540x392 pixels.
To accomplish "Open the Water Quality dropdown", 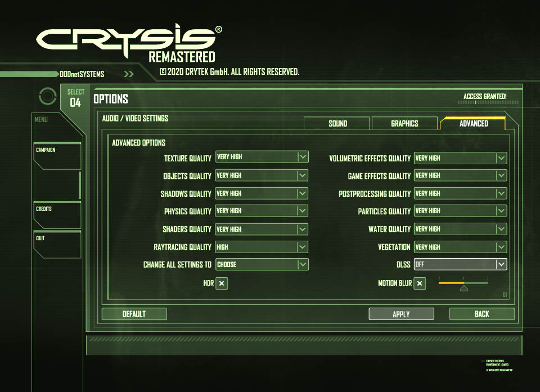I will [x=460, y=229].
